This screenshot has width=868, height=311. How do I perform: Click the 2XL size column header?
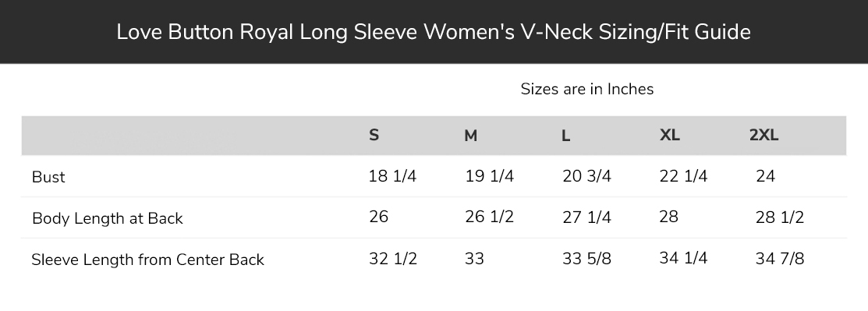click(764, 135)
